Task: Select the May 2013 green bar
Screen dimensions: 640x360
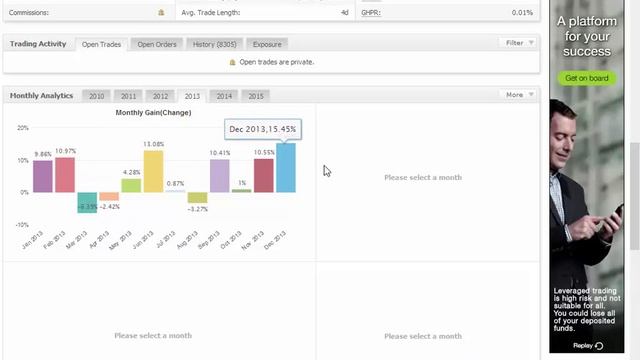Action: click(131, 185)
